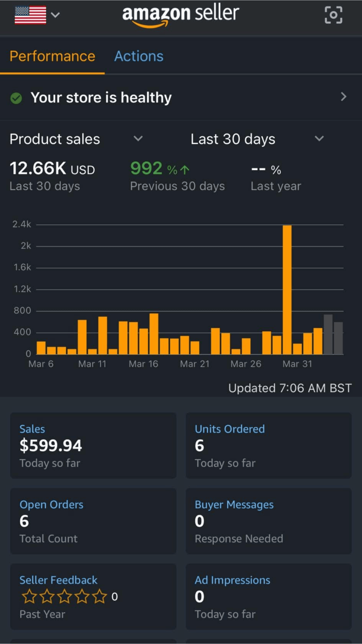Tap the tallest orange sales bar

pos(287,289)
